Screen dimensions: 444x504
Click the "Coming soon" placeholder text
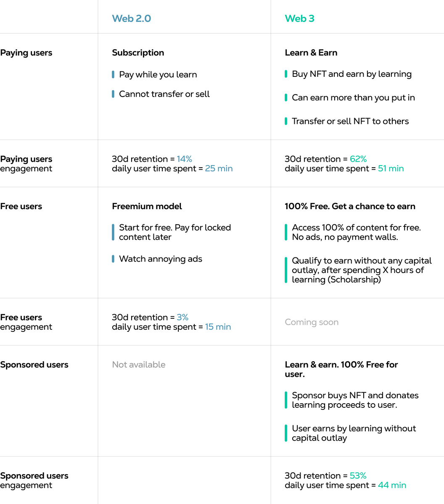click(x=312, y=322)
